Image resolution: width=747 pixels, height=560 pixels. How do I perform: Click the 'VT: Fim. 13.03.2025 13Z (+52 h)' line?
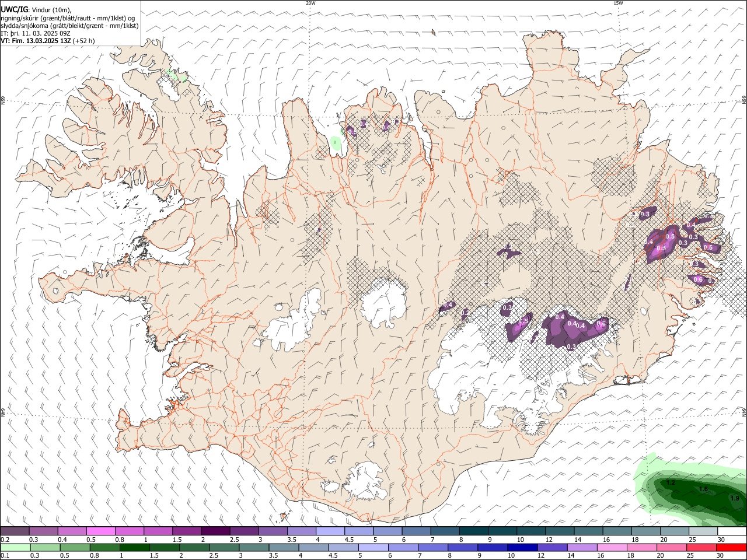click(48, 41)
